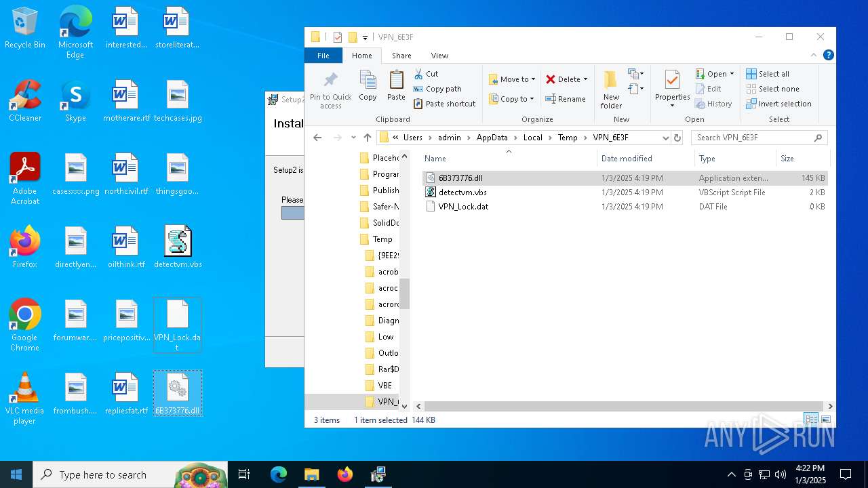Open address bar history dropdown

[x=665, y=138]
